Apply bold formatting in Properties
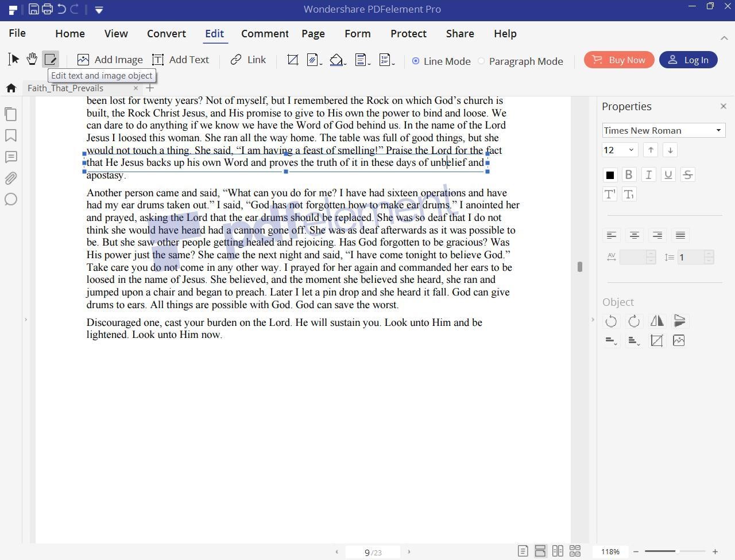The height and width of the screenshot is (560, 735). [x=629, y=174]
